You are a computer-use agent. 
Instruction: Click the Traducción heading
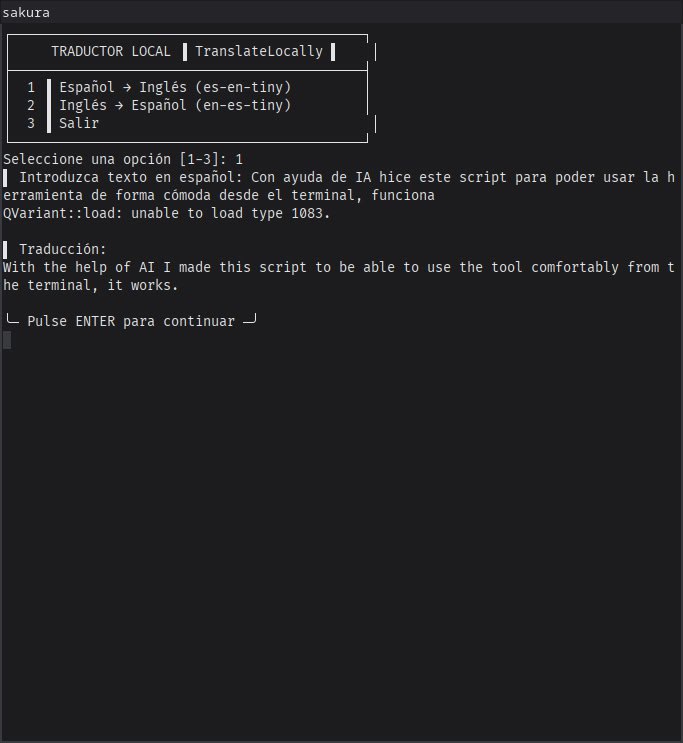[62, 249]
